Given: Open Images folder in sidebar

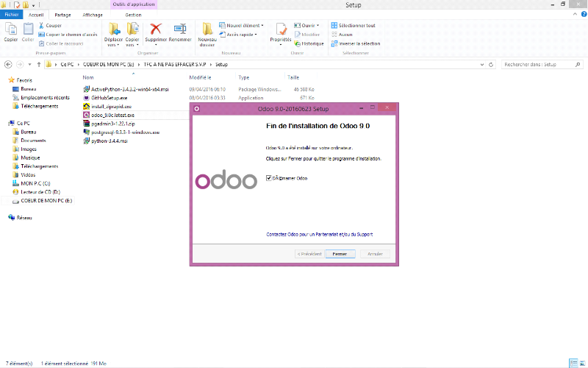Looking at the screenshot, I should coord(29,149).
